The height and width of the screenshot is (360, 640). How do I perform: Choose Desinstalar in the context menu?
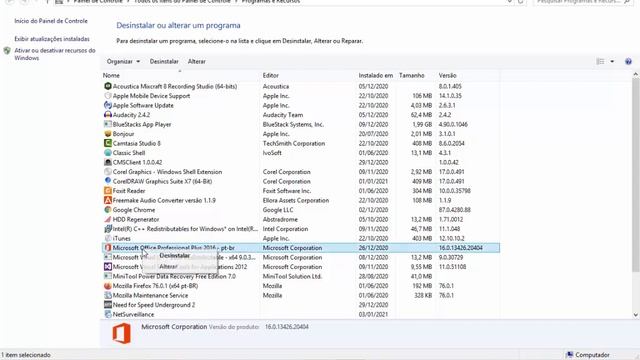(174, 256)
